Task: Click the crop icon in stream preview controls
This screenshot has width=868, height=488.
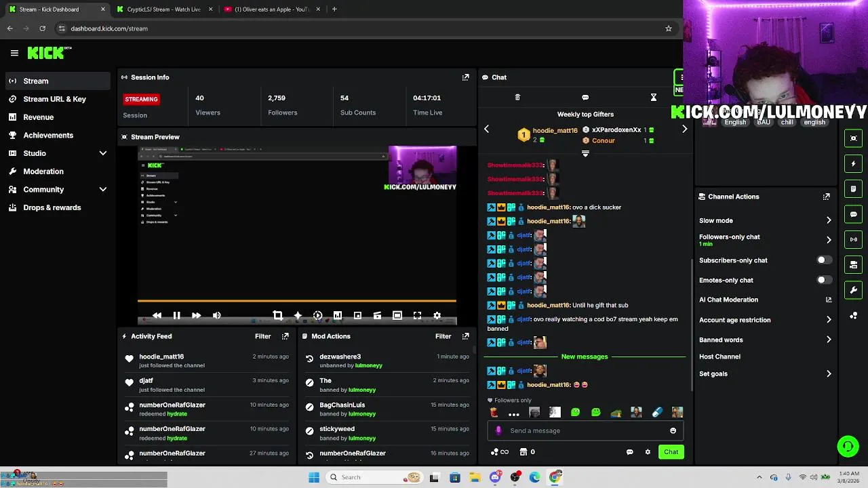Action: coord(277,315)
